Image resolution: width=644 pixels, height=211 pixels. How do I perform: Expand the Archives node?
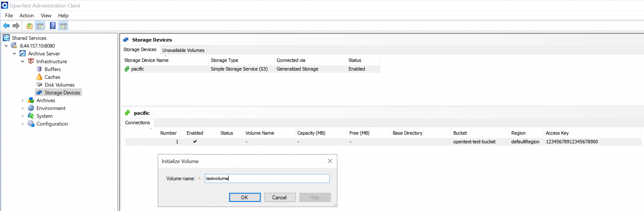pyautogui.click(x=23, y=100)
